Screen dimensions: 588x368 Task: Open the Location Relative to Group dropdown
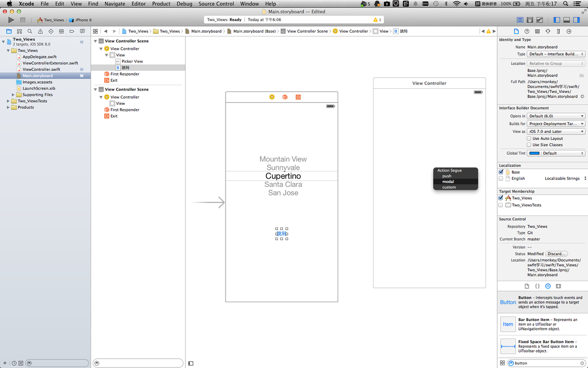click(556, 63)
